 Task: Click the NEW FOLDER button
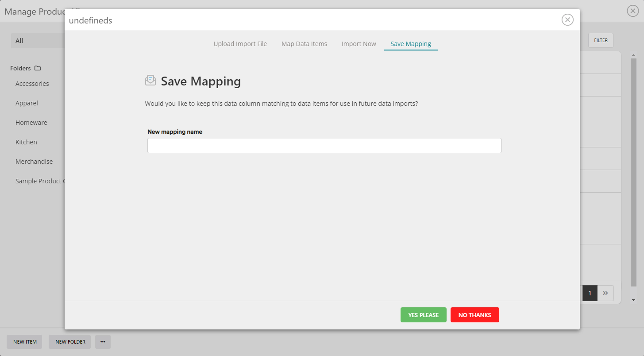tap(70, 342)
